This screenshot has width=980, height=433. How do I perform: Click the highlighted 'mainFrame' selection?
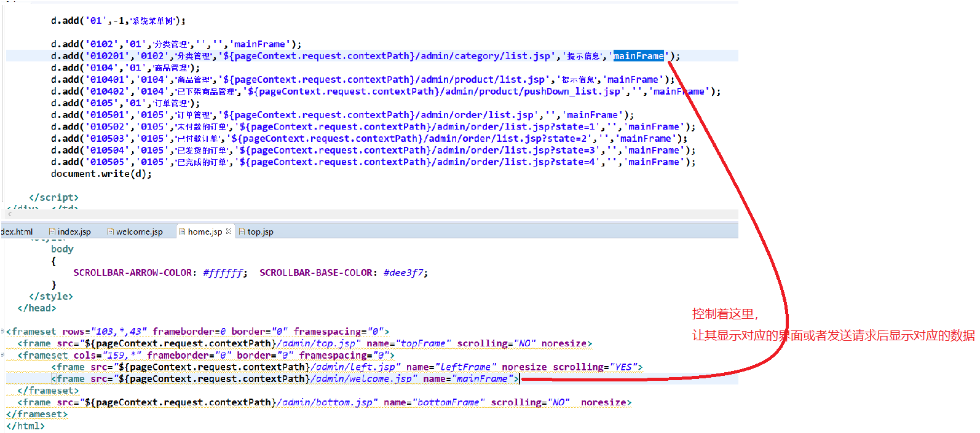(639, 56)
